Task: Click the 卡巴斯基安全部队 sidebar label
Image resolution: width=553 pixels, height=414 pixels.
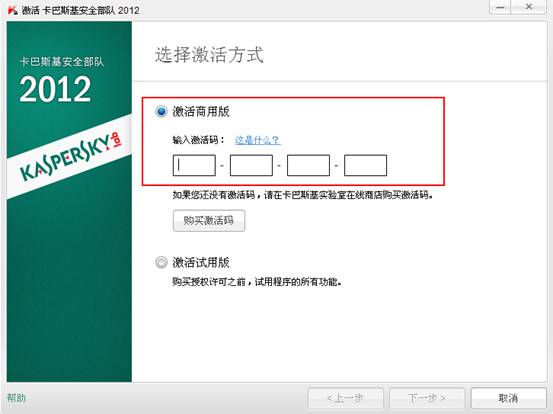Action: pyautogui.click(x=62, y=62)
